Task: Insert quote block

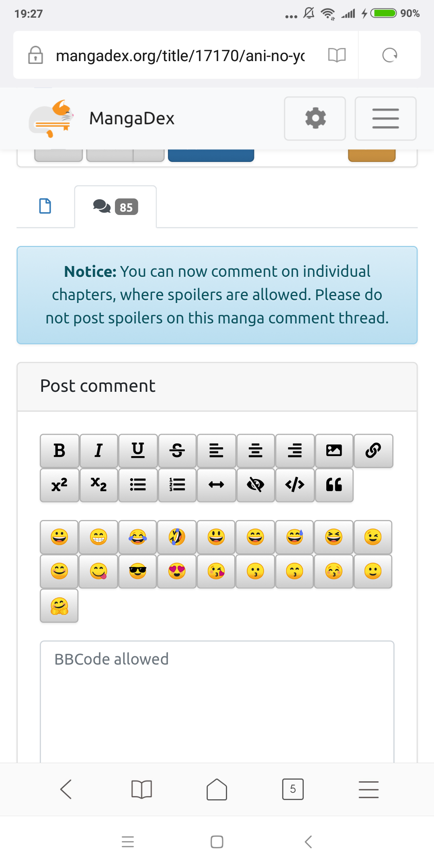Action: (334, 485)
